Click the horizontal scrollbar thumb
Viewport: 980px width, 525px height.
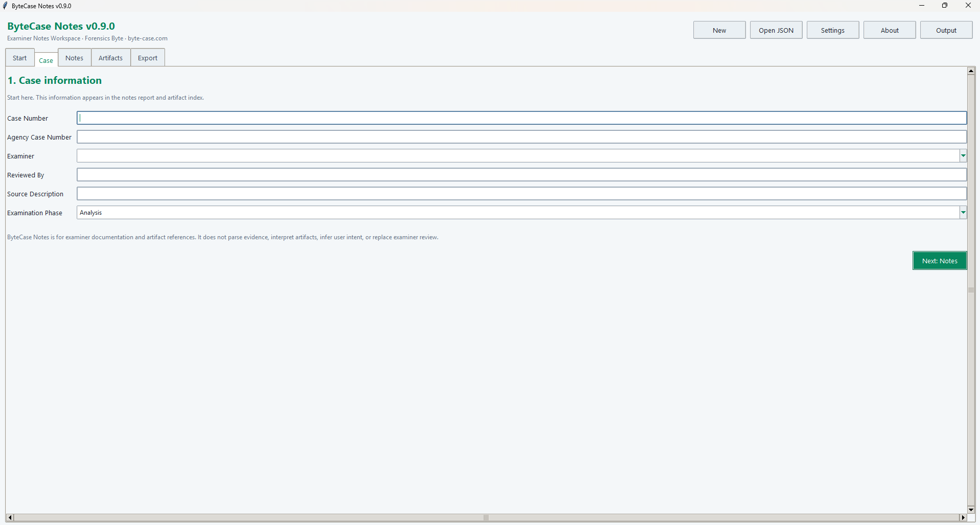click(486, 518)
